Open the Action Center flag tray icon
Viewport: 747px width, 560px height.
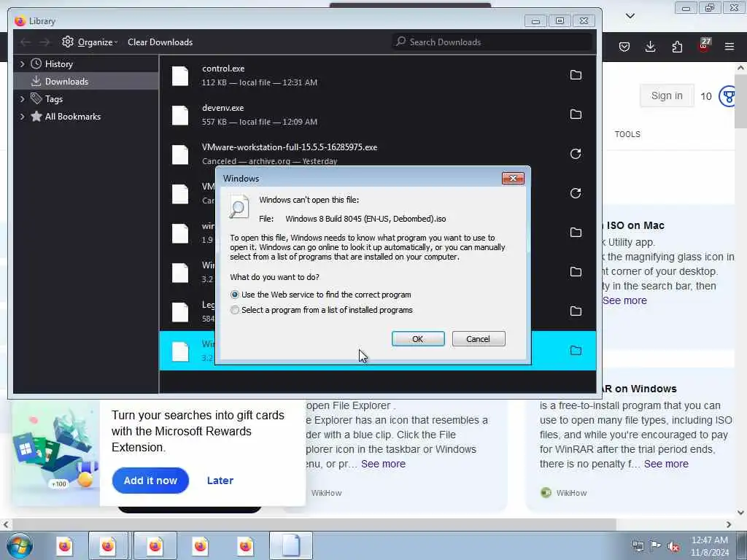click(x=656, y=546)
